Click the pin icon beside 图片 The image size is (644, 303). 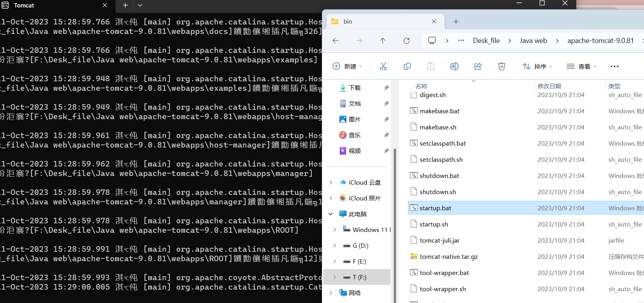(x=386, y=119)
